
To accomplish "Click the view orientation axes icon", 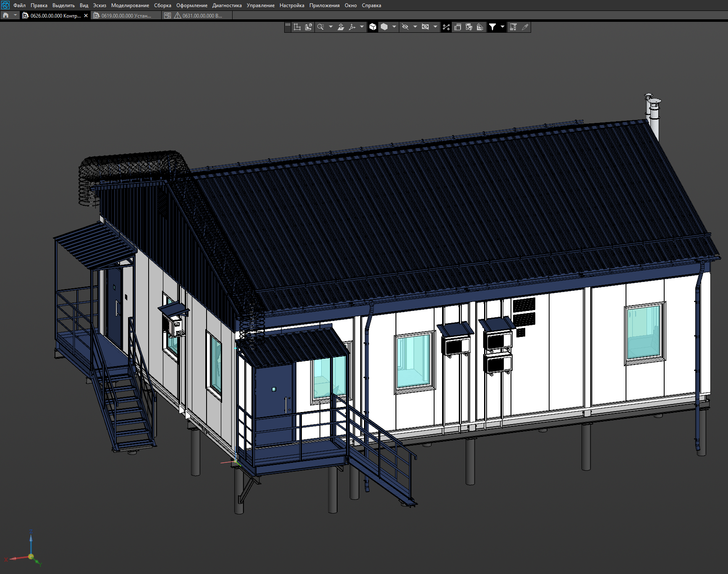I will pos(352,27).
